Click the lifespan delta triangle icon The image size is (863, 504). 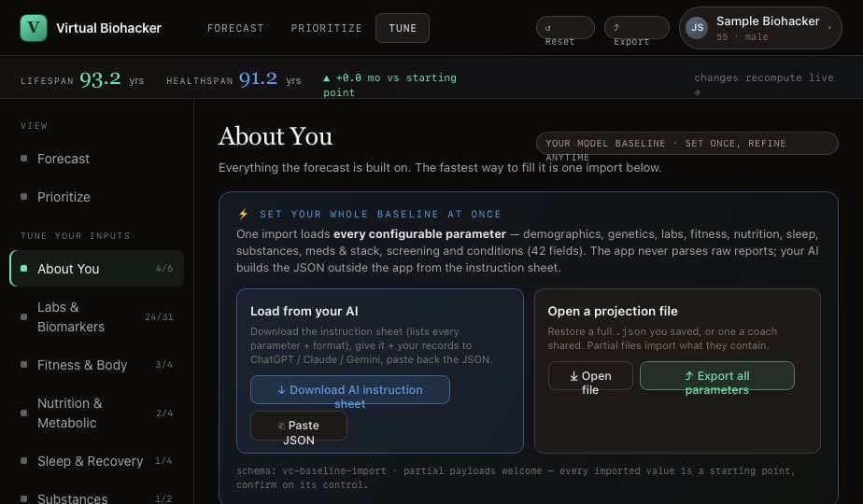tap(327, 78)
